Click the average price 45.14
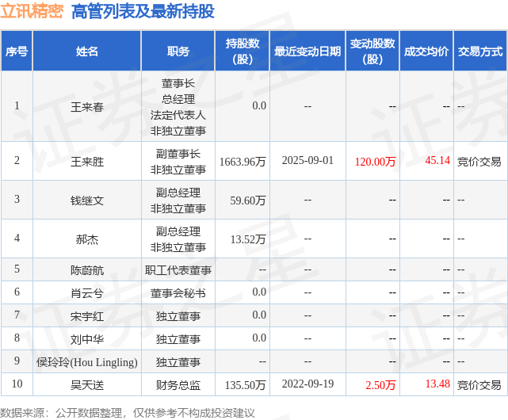The image size is (508, 420). pyautogui.click(x=437, y=160)
